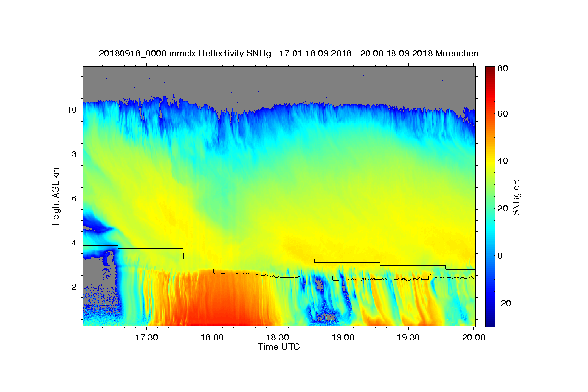Click the 'Height AGL km' y-axis label
588x392 pixels.
tap(56, 196)
